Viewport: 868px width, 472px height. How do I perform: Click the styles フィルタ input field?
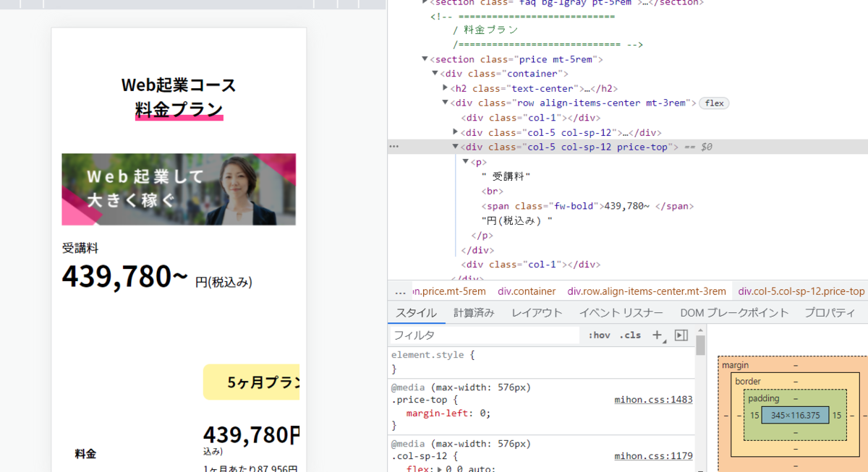coord(485,335)
